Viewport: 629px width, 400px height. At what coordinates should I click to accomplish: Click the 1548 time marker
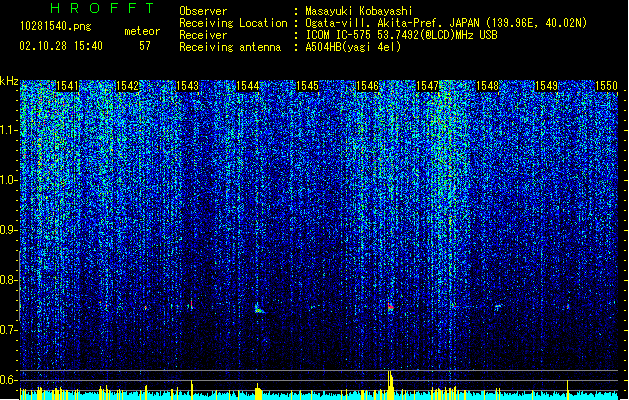pos(487,86)
